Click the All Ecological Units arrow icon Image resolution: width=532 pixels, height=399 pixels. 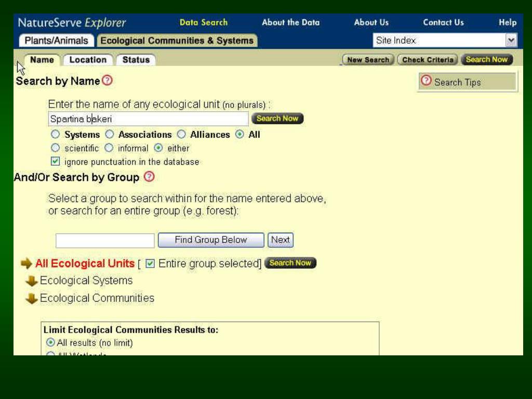26,263
